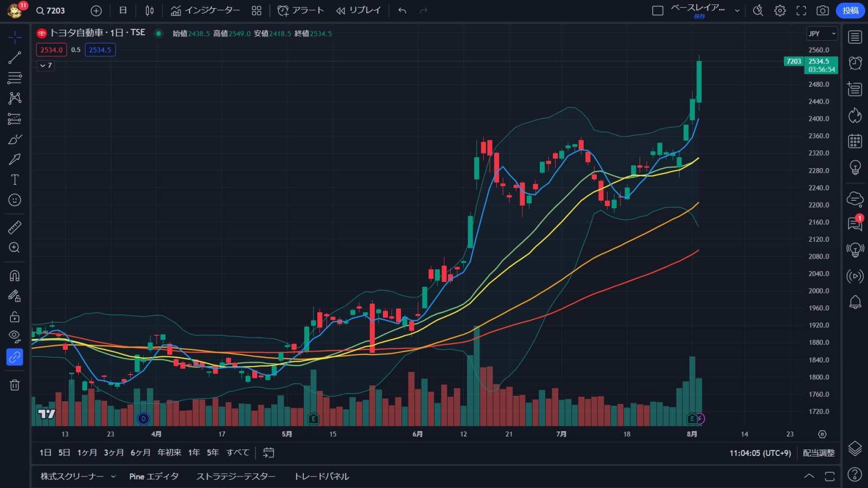
Task: Toggle hide all drawings eye icon
Action: tap(15, 337)
